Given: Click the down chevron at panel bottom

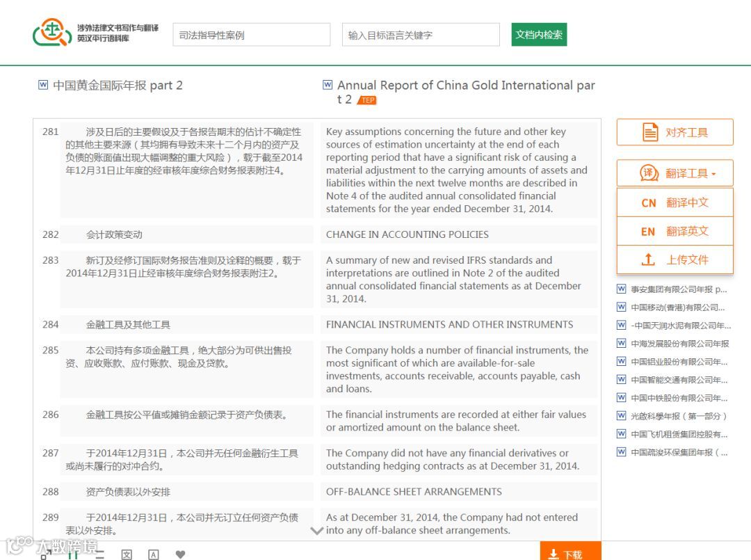Looking at the screenshot, I should pos(316,530).
